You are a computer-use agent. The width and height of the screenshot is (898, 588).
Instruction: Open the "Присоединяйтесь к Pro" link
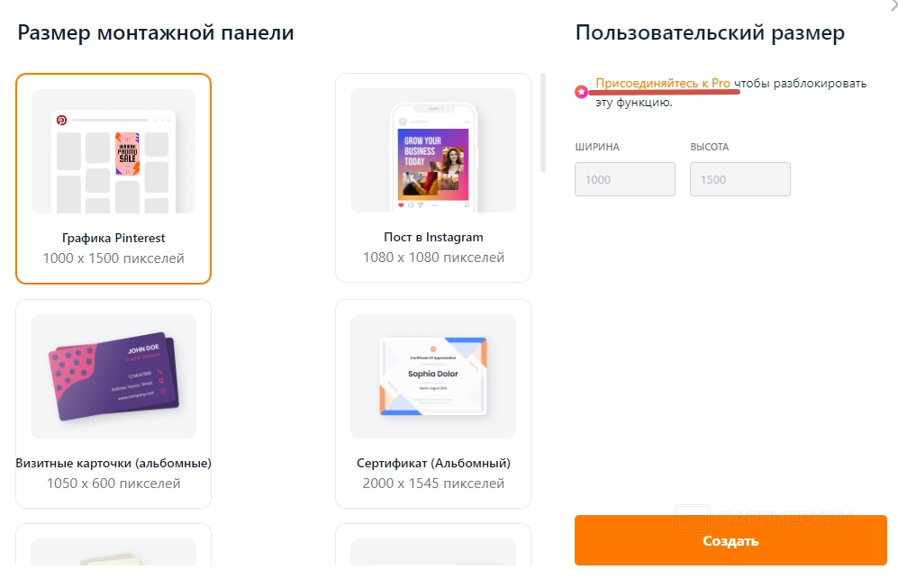click(663, 83)
